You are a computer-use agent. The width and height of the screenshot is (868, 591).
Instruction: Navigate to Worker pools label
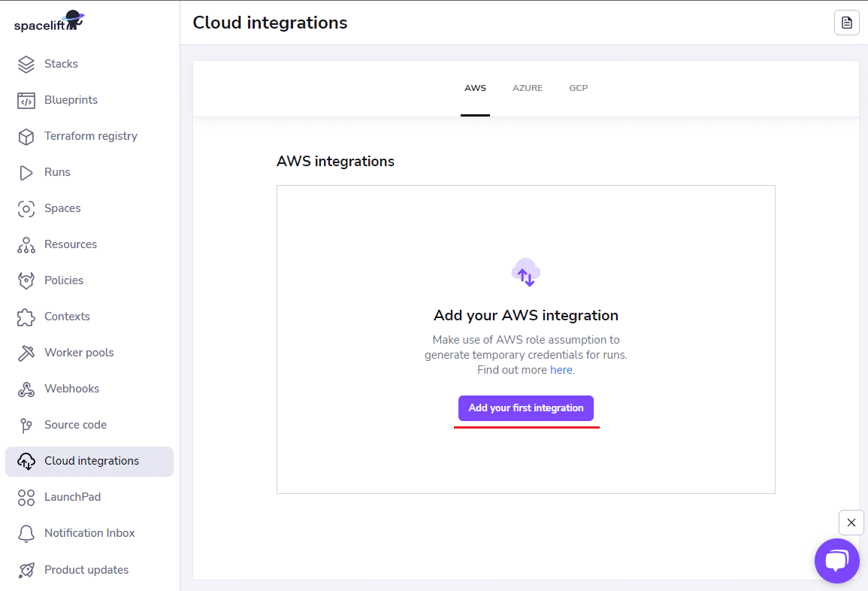click(79, 353)
